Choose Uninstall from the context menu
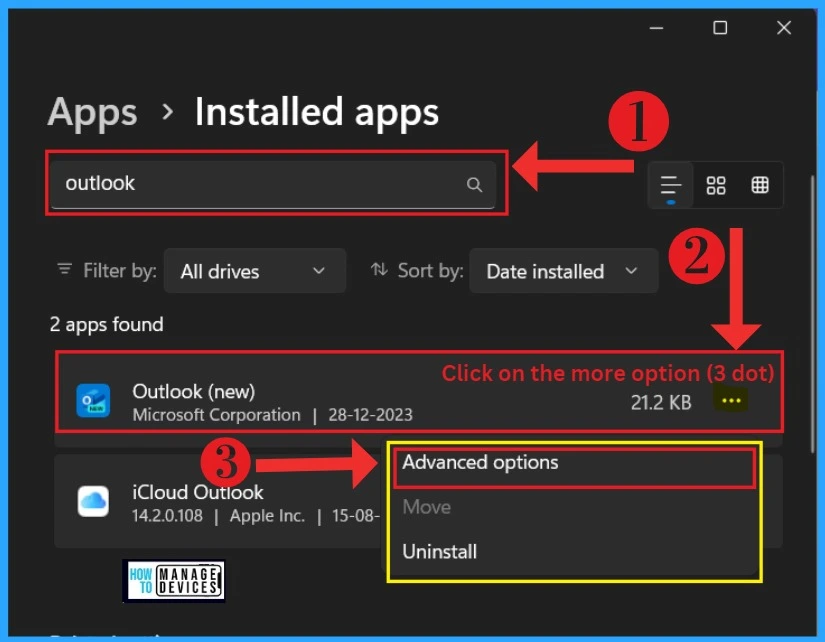Screen dimensions: 825x642 439,551
